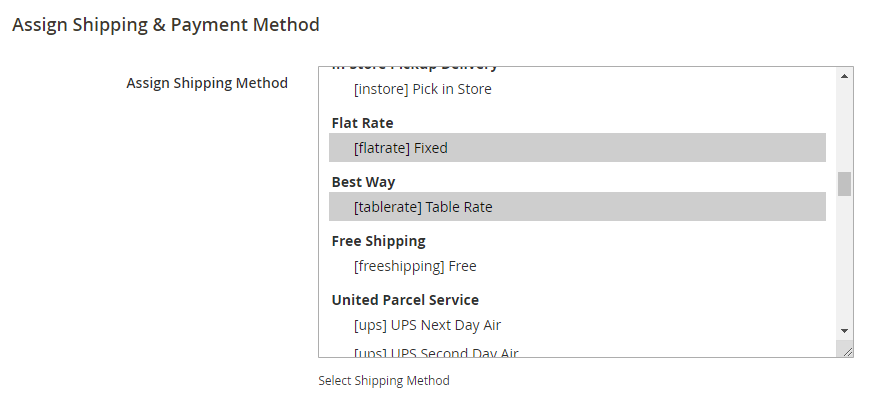The width and height of the screenshot is (878, 410).
Task: Deselect the [tablerate] Table Rate option
Action: click(x=422, y=207)
